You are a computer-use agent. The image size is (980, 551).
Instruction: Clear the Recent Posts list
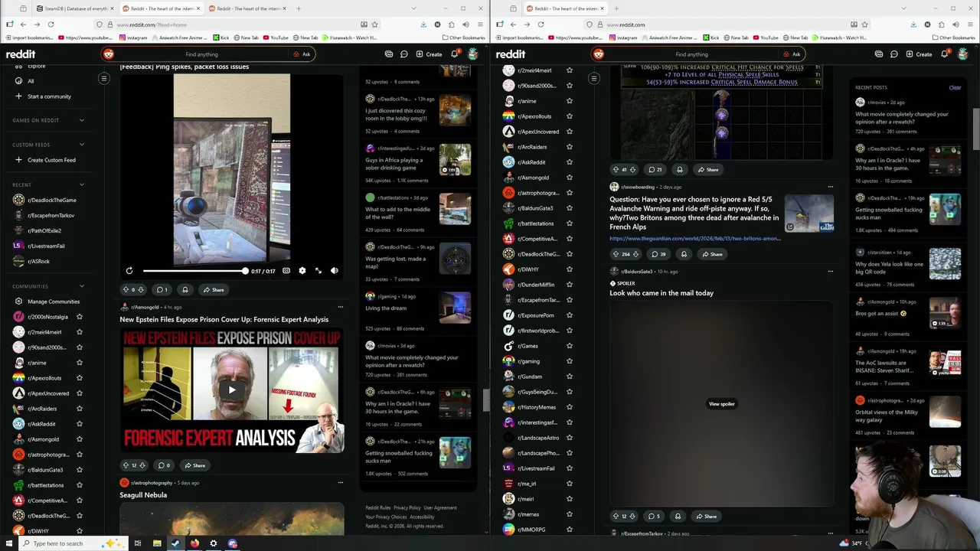[x=955, y=87]
